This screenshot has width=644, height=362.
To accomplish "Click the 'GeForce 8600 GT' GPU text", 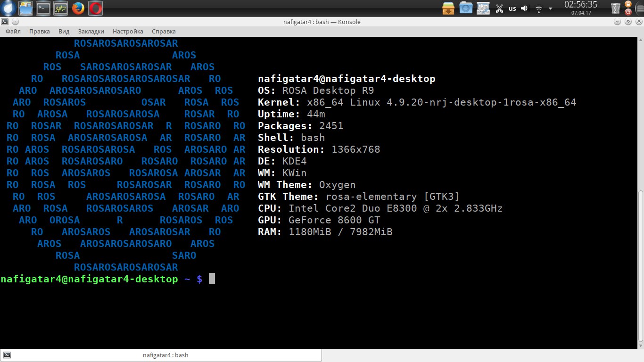I will click(x=334, y=220).
